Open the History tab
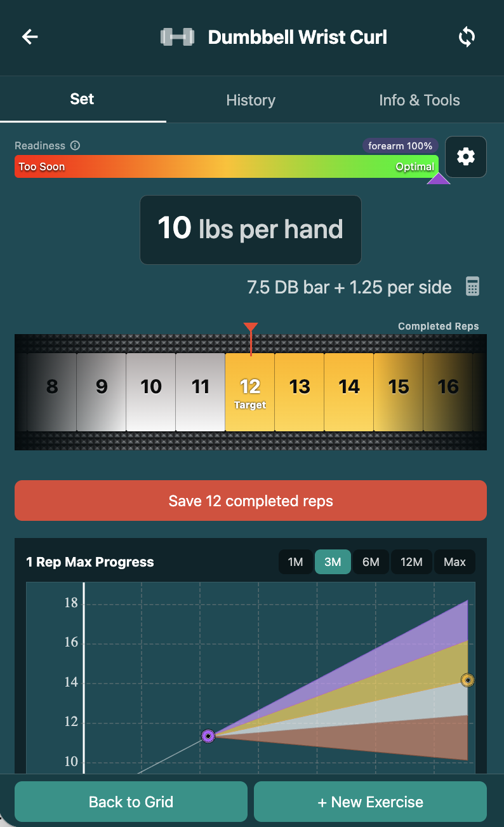The width and height of the screenshot is (504, 827). (x=251, y=100)
